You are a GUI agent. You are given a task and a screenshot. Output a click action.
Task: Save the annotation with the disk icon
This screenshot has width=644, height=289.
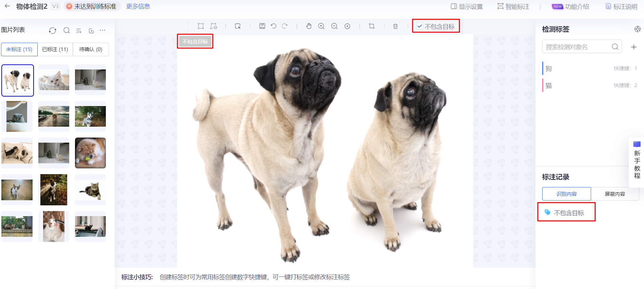tap(262, 26)
